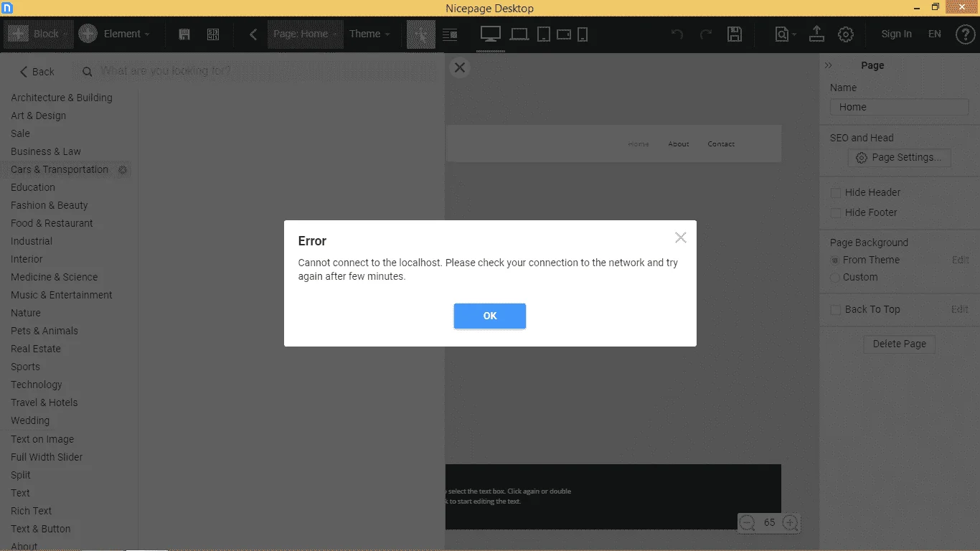Click the gear icon beside Cars & Transportation
This screenshot has width=980, height=551.
tap(123, 170)
